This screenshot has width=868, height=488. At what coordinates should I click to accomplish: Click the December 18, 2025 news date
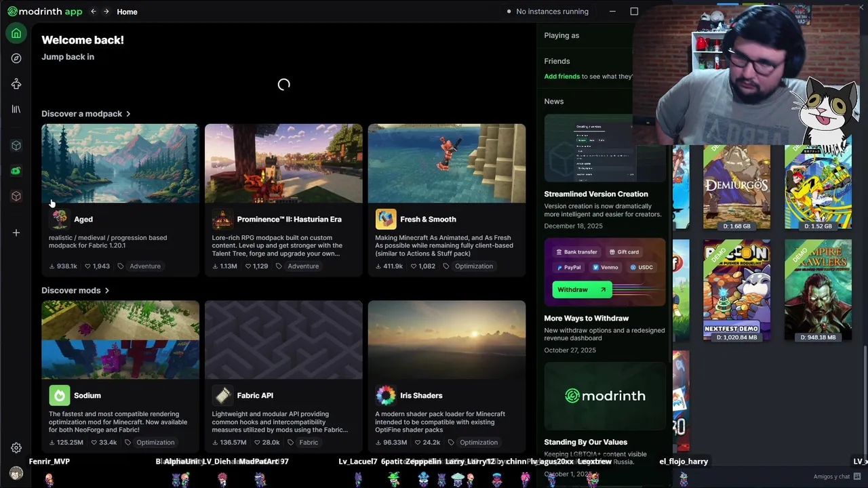pyautogui.click(x=573, y=226)
